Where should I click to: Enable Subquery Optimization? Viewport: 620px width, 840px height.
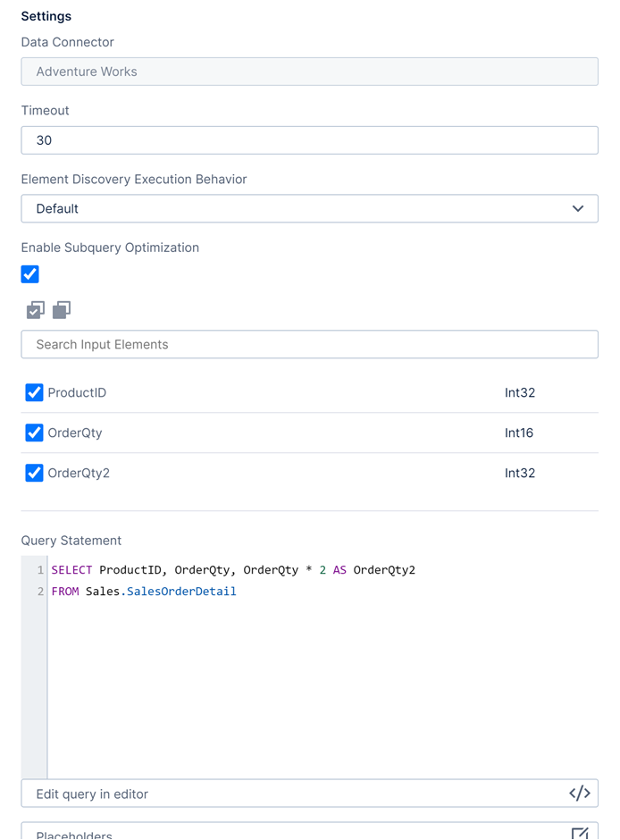(x=29, y=274)
